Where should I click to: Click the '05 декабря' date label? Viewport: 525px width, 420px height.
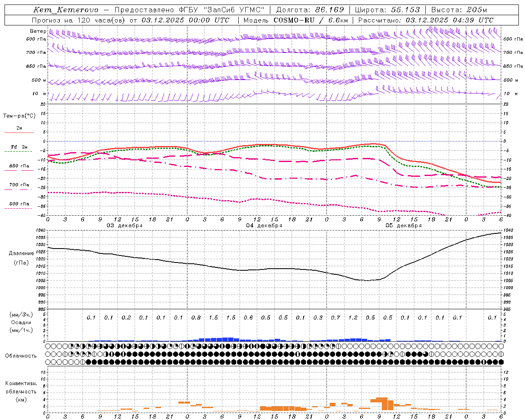(404, 226)
